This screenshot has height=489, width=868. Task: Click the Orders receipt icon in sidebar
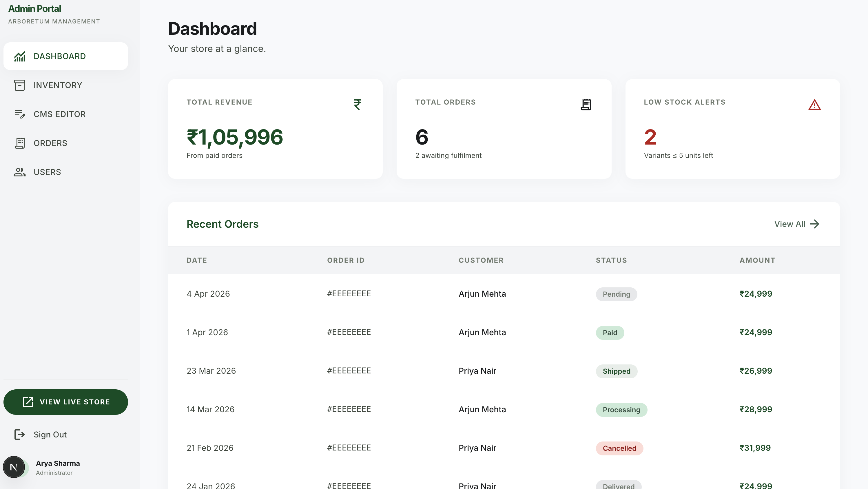pos(19,143)
